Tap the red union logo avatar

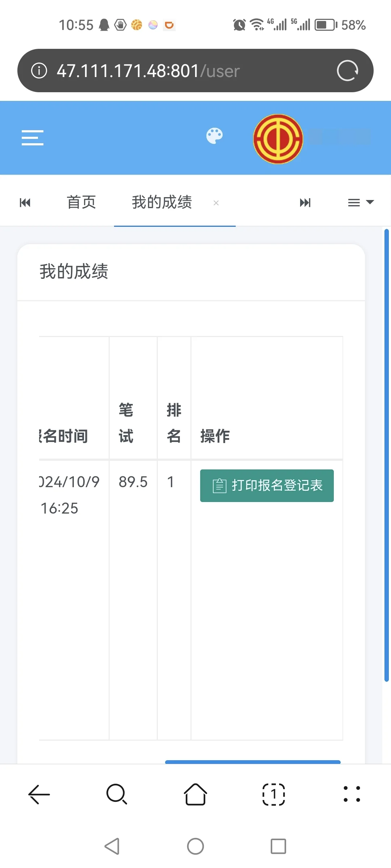[278, 139]
